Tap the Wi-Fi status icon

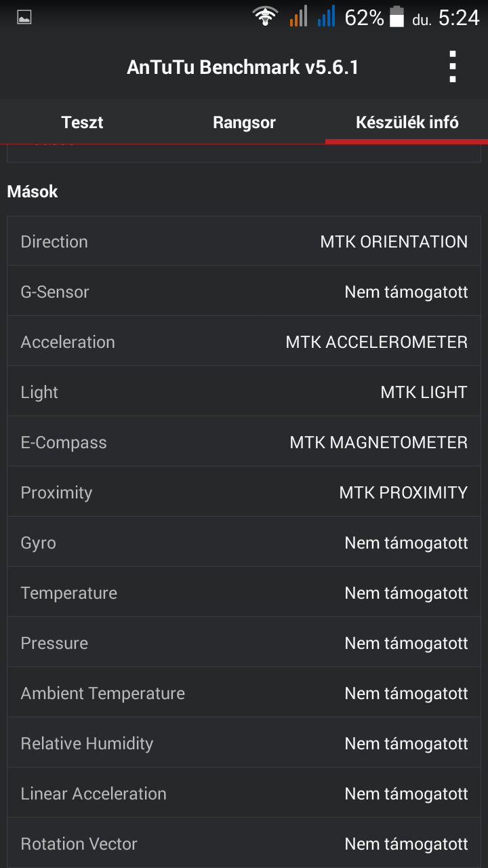pyautogui.click(x=265, y=17)
